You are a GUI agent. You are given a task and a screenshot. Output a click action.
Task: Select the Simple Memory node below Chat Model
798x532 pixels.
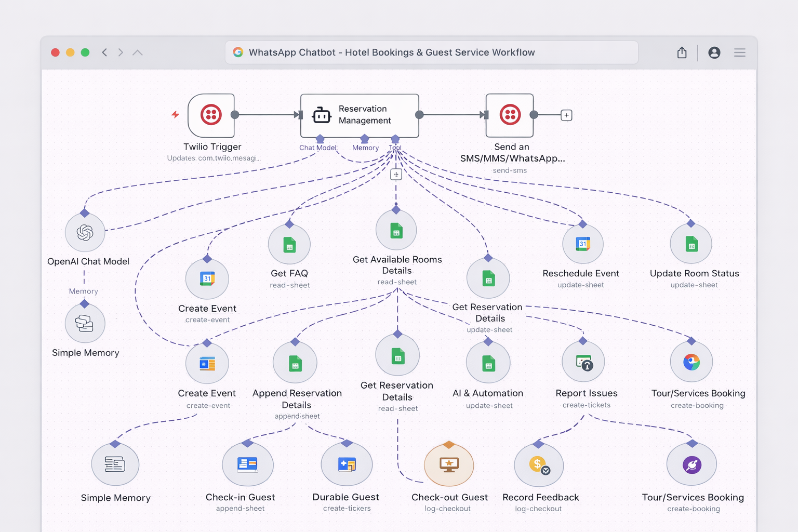click(85, 323)
